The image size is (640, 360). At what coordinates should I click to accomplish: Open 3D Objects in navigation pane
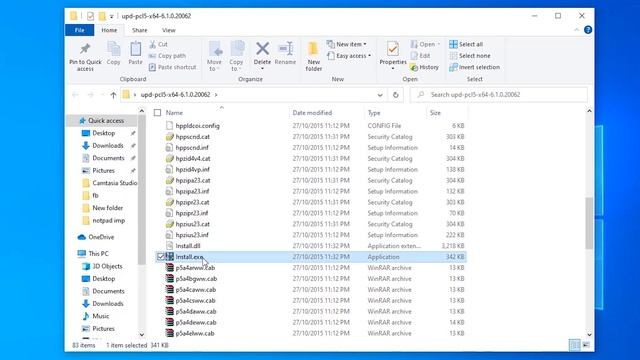pyautogui.click(x=107, y=266)
